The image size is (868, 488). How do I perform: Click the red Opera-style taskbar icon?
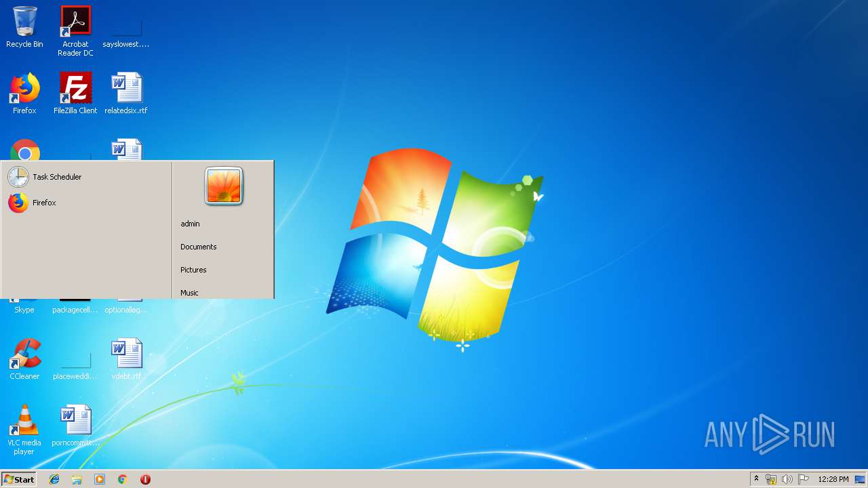coord(145,479)
